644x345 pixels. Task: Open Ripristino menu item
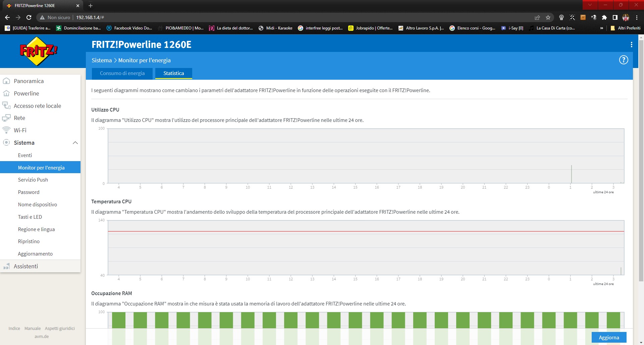point(29,241)
